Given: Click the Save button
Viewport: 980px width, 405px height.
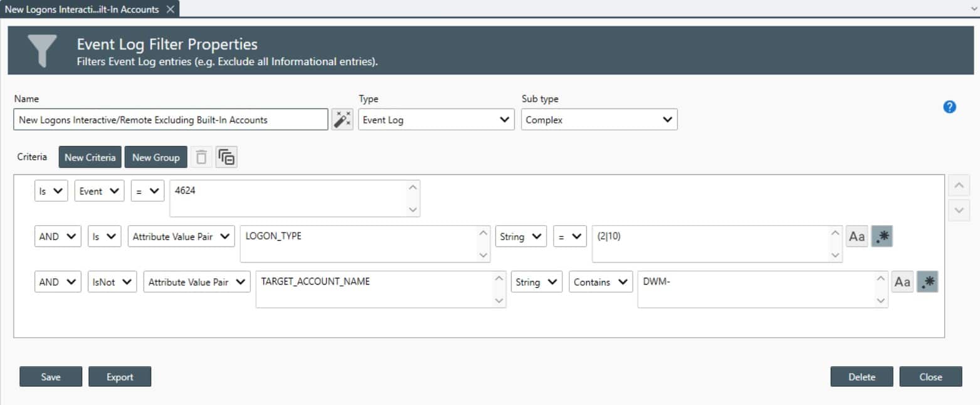Looking at the screenshot, I should (50, 377).
